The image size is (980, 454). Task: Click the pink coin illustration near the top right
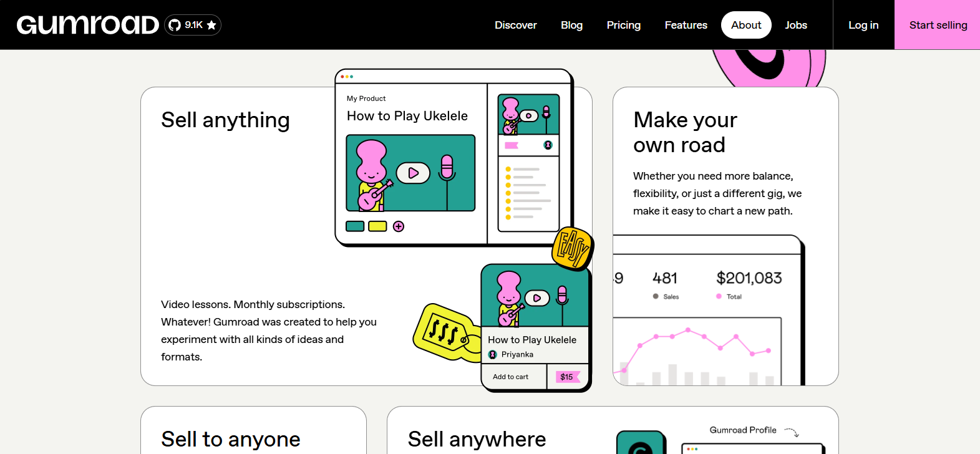point(770,67)
